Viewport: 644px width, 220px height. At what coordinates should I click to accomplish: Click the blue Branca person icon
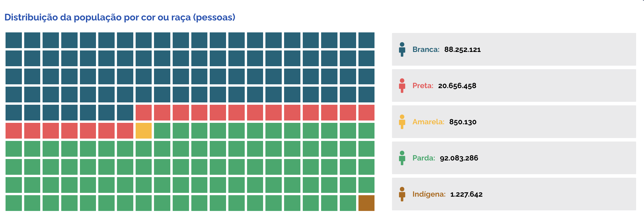(x=402, y=49)
